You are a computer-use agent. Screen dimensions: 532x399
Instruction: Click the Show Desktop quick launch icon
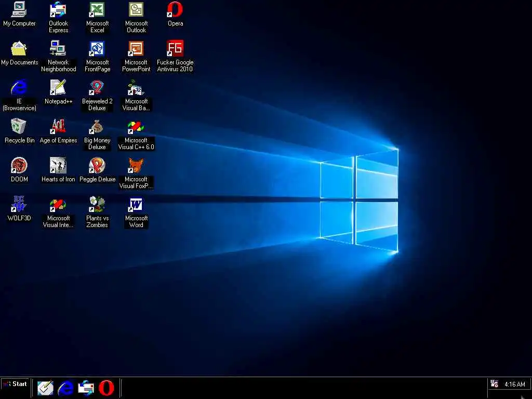point(45,388)
